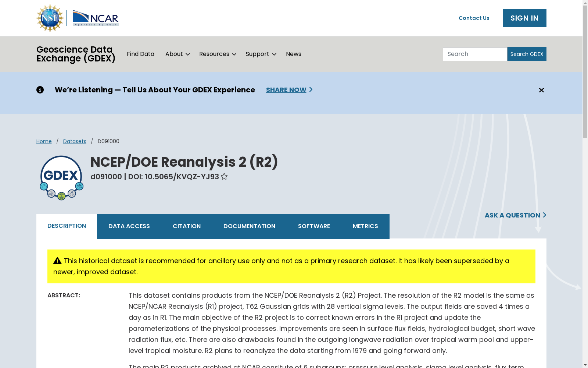Click the GDEX dataset logo
This screenshot has width=588, height=368.
[x=61, y=178]
